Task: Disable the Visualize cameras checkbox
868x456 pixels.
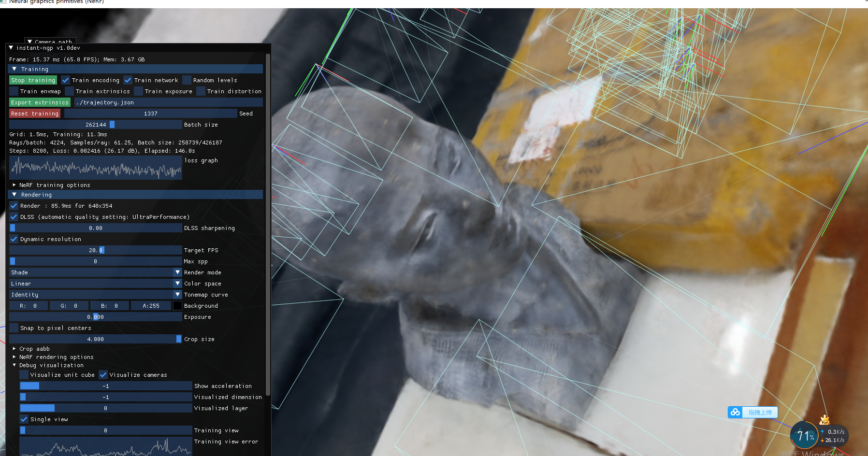Action: [x=103, y=374]
